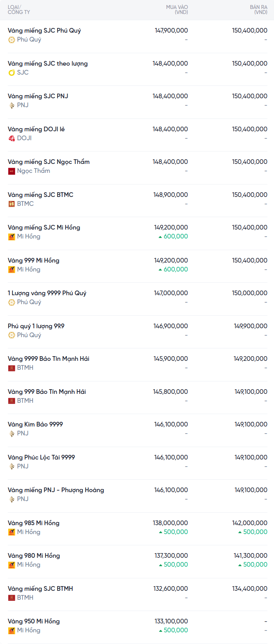The image size is (274, 644).
Task: Click the DOJI logo icon
Action: pyautogui.click(x=12, y=138)
